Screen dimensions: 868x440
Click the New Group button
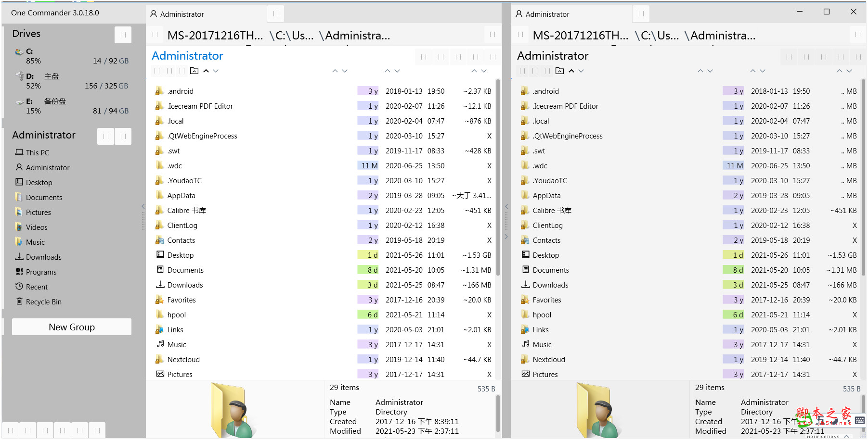click(72, 327)
